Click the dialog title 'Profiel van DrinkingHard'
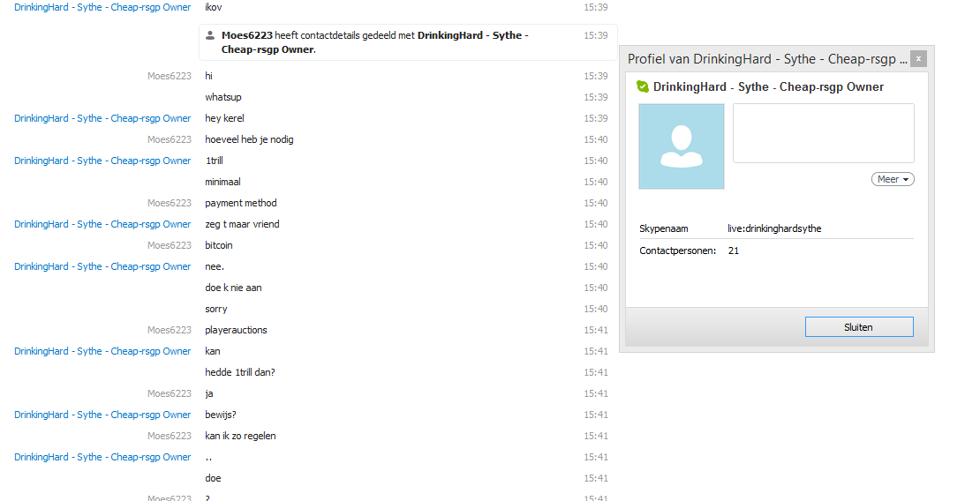980x501 pixels. pyautogui.click(x=767, y=59)
